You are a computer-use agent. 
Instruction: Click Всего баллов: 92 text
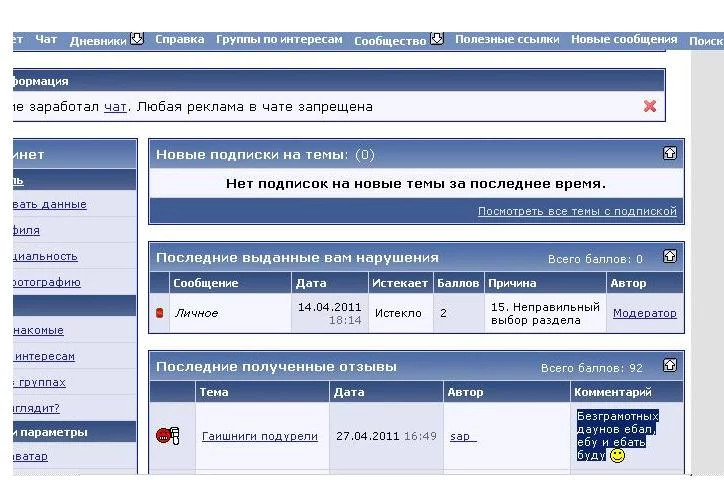pos(591,368)
